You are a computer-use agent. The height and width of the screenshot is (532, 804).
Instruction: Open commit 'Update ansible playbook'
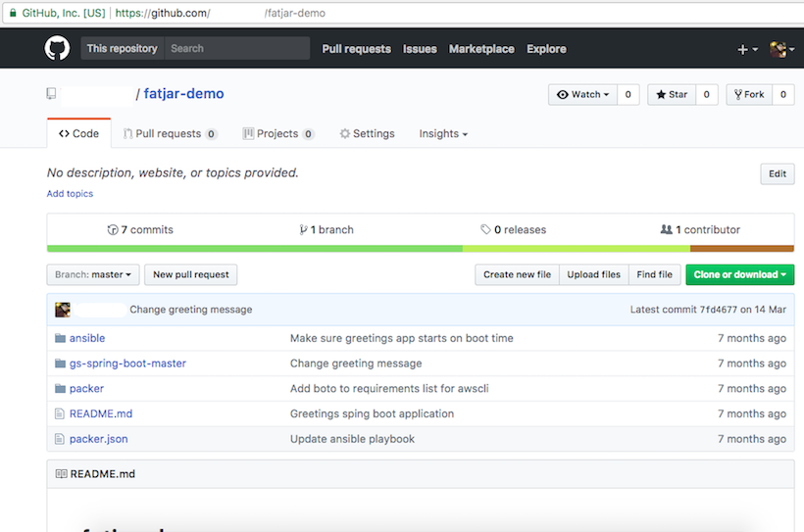click(352, 439)
